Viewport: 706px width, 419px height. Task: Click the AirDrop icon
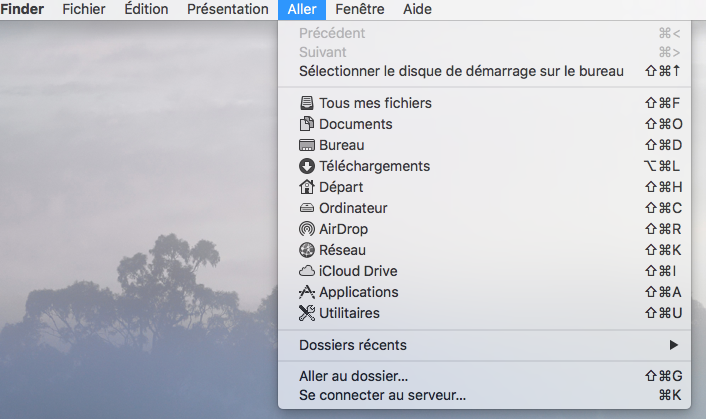tap(307, 229)
